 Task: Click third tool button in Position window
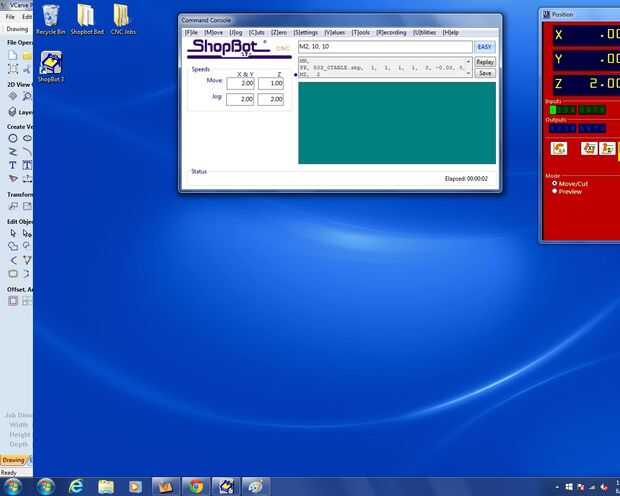[x=607, y=148]
